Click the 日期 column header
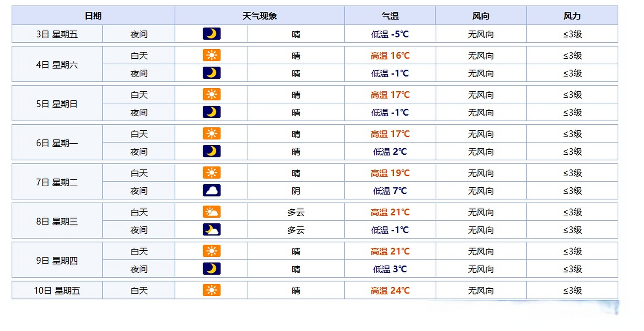 [x=93, y=16]
